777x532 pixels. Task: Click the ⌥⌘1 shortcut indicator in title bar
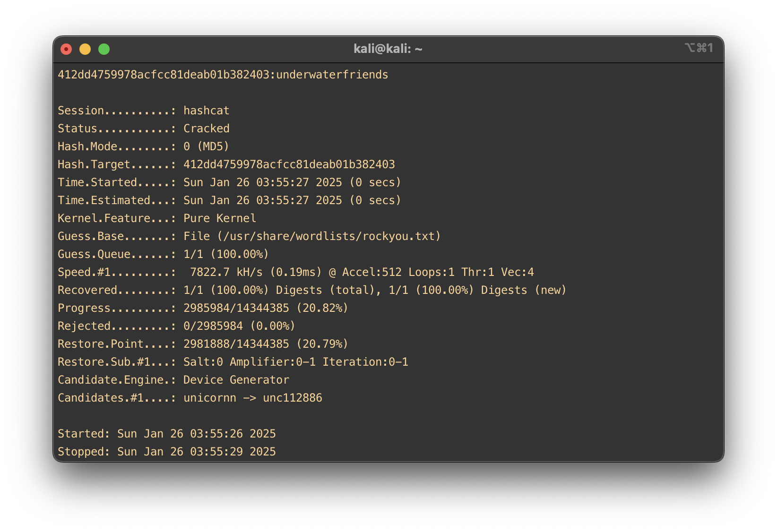tap(699, 48)
